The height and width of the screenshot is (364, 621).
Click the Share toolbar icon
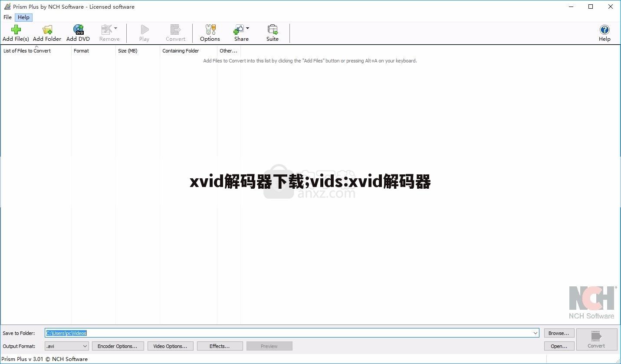238,30
